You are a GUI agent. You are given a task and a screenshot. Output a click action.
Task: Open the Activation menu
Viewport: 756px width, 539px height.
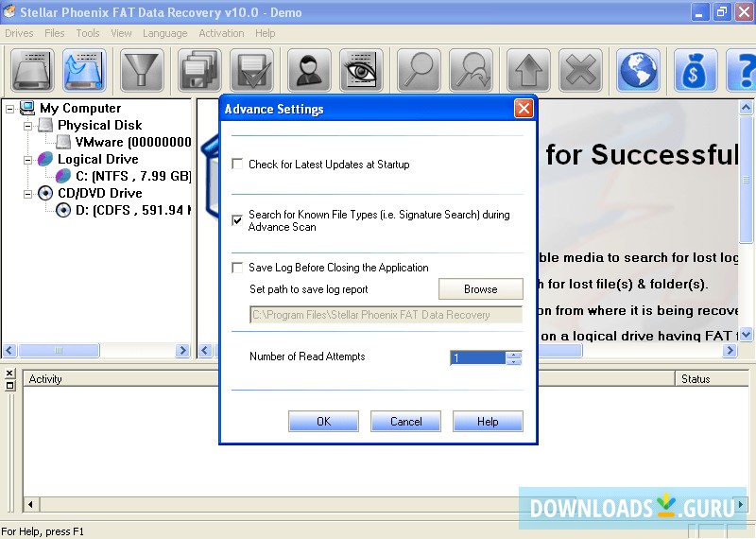click(221, 33)
